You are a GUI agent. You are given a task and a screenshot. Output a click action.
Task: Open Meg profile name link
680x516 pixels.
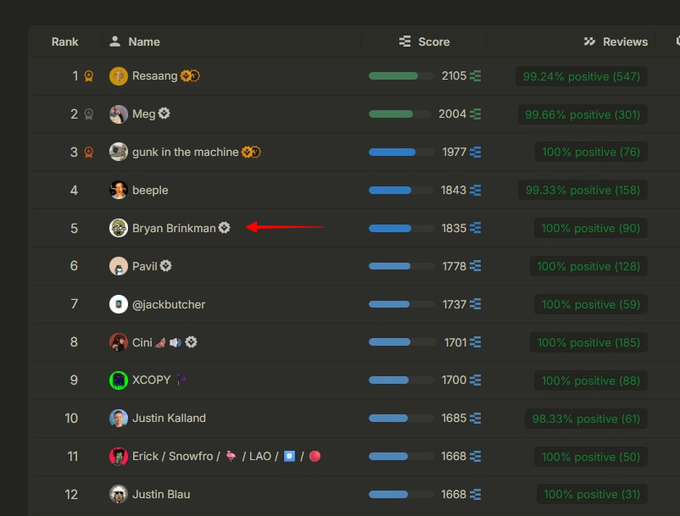tap(144, 114)
